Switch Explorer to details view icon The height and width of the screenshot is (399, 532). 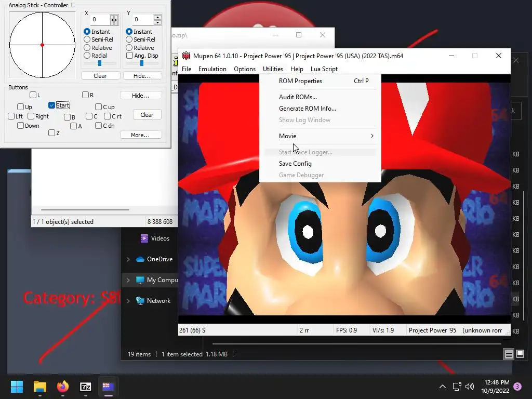point(509,354)
